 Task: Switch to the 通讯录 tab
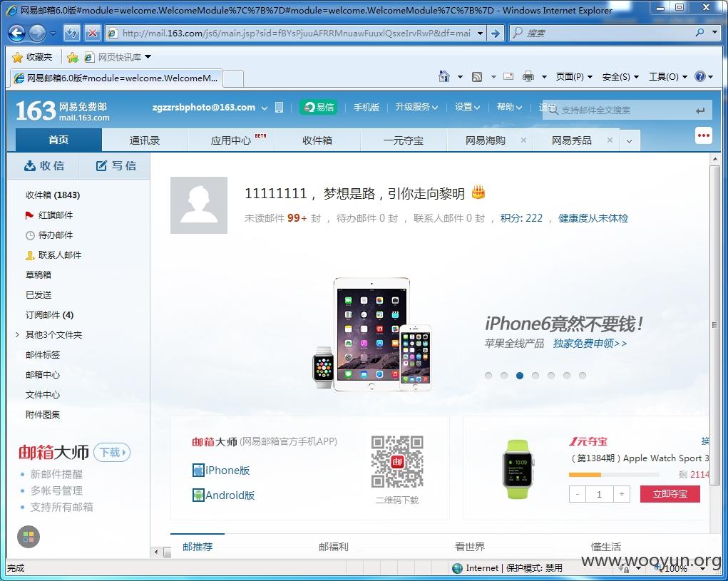coord(145,140)
